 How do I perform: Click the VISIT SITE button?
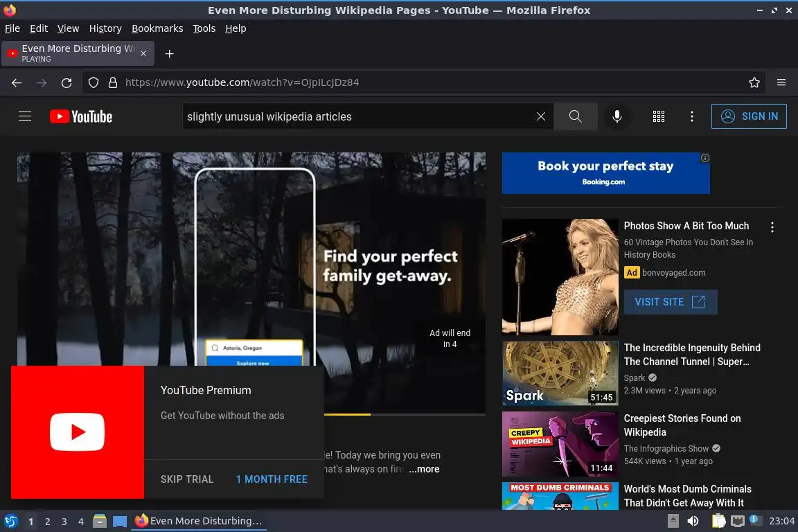point(671,302)
